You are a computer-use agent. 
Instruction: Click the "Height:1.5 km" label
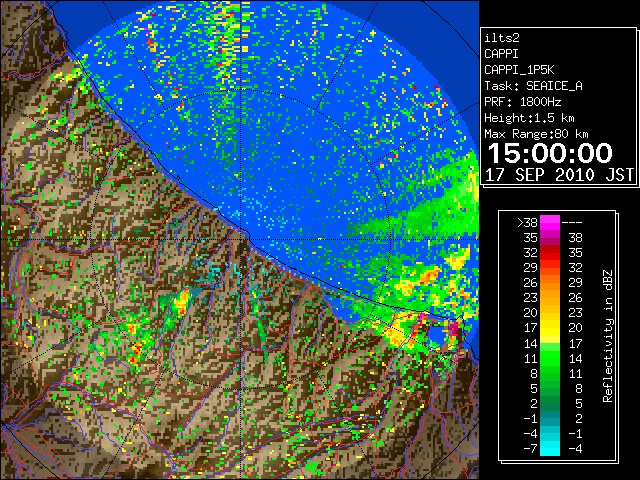(x=529, y=118)
